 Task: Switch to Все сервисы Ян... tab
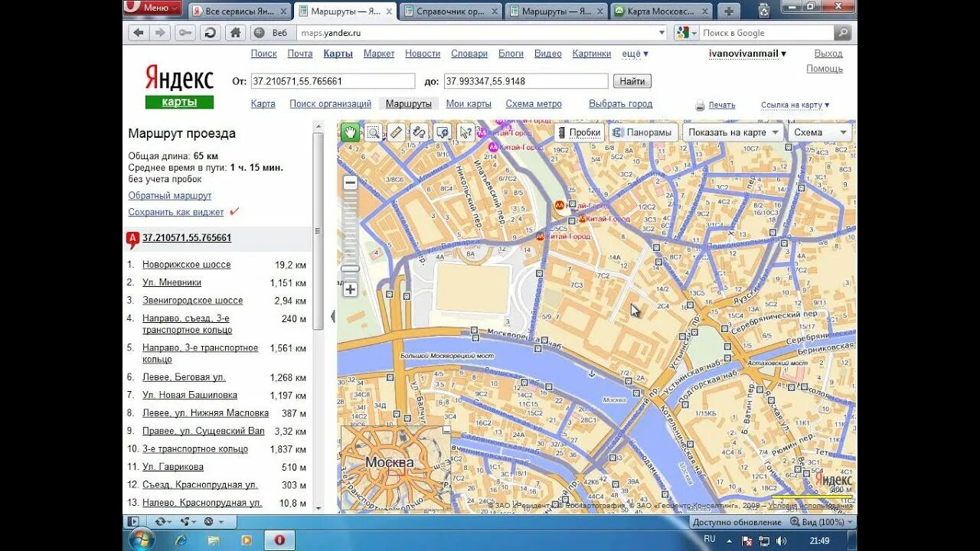click(239, 11)
